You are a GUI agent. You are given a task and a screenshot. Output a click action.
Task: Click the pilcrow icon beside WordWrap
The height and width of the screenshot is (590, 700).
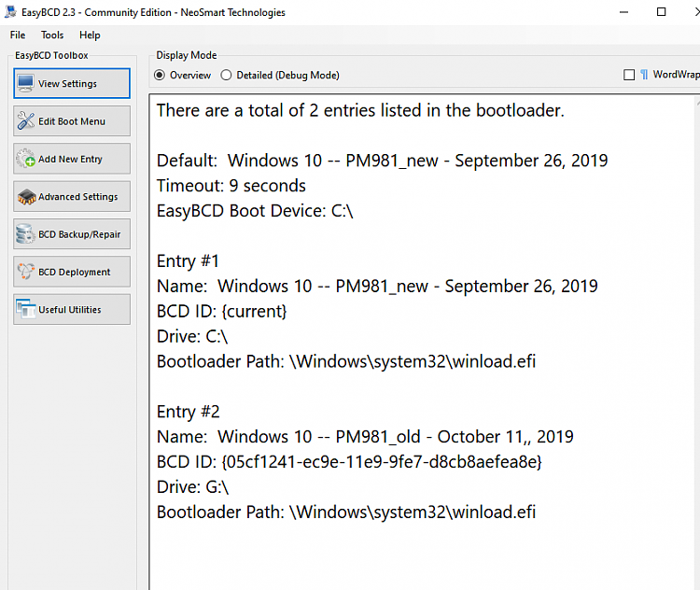(644, 75)
